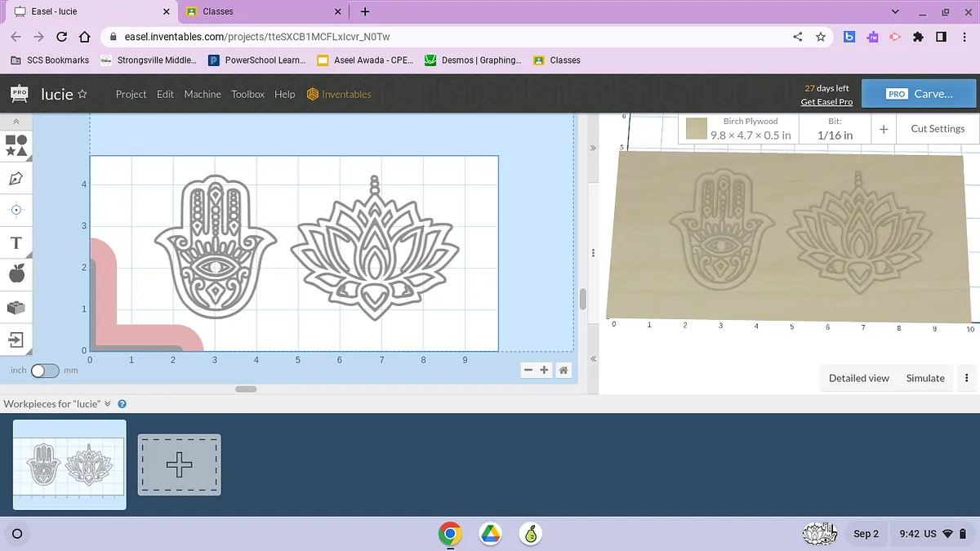The width and height of the screenshot is (980, 551).
Task: Zoom in the canvas with plus
Action: click(545, 371)
